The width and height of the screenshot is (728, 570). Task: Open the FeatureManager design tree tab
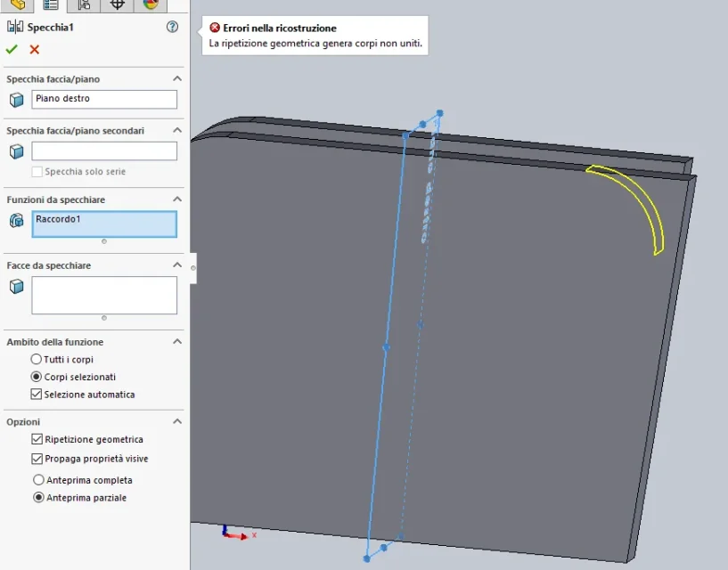(x=18, y=4)
